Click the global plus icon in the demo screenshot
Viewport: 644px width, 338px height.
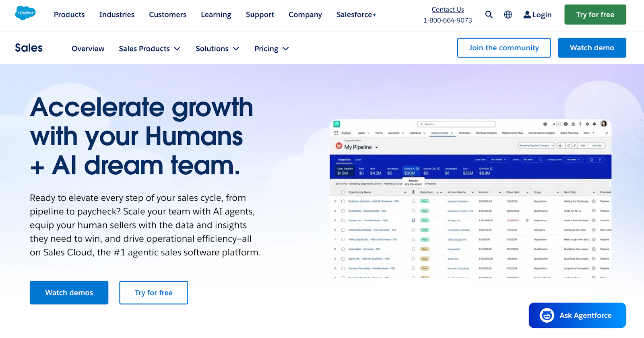coord(566,124)
